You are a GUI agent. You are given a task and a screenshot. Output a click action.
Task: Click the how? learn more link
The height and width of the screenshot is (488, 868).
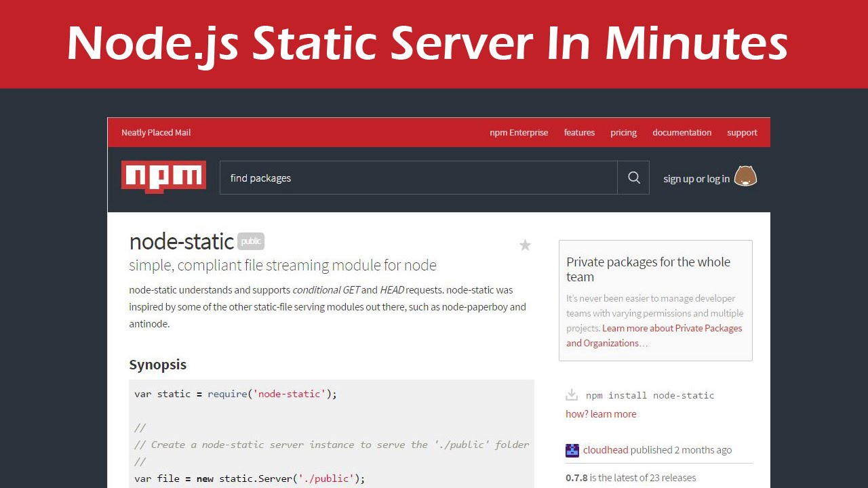601,414
